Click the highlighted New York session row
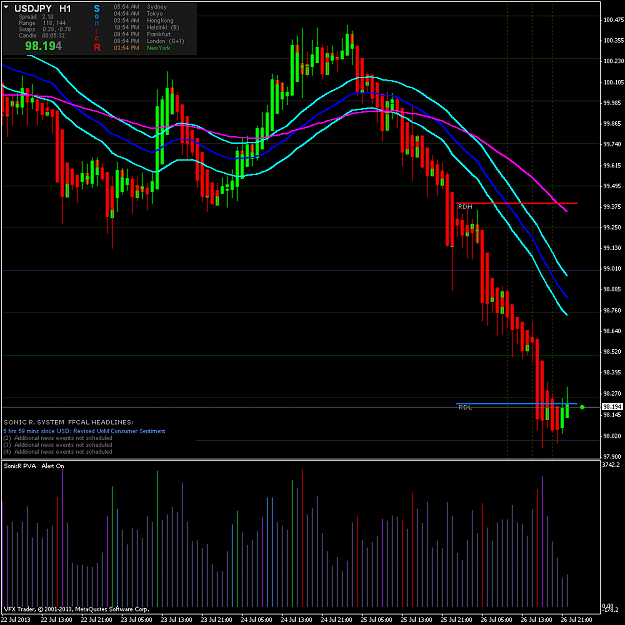 (142, 48)
